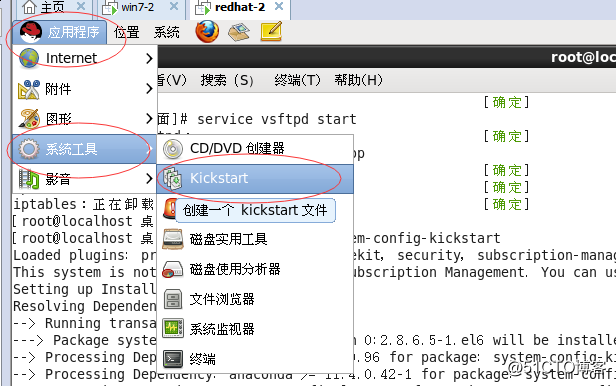Open the 附件 accessories submenu
Screen dimensions: 616x386
coord(85,89)
